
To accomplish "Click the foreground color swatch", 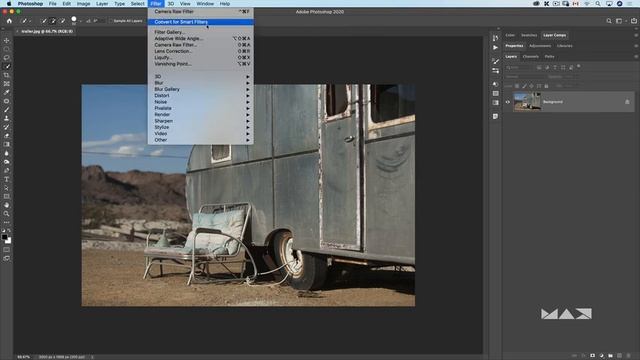I will [x=4, y=237].
